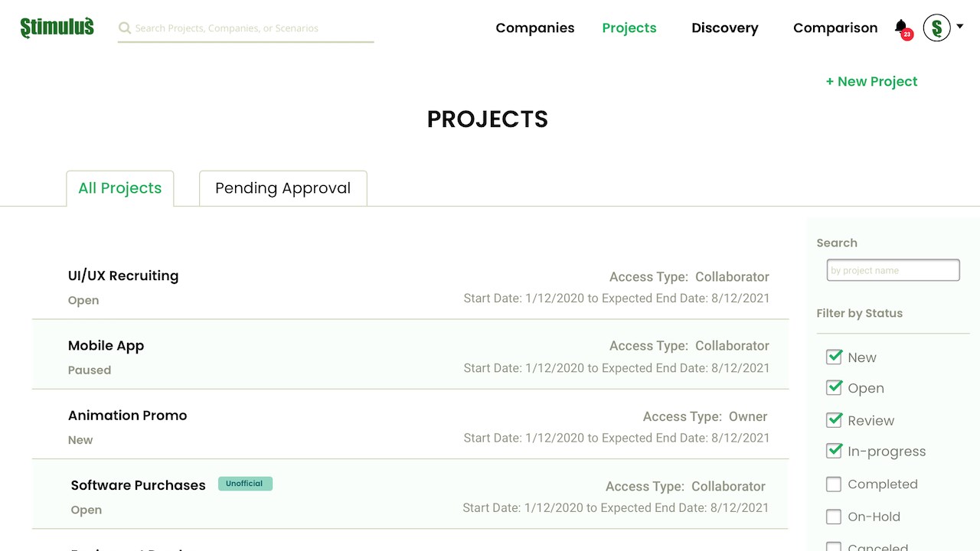Focus the project name search field
980x551 pixels.
tap(893, 270)
